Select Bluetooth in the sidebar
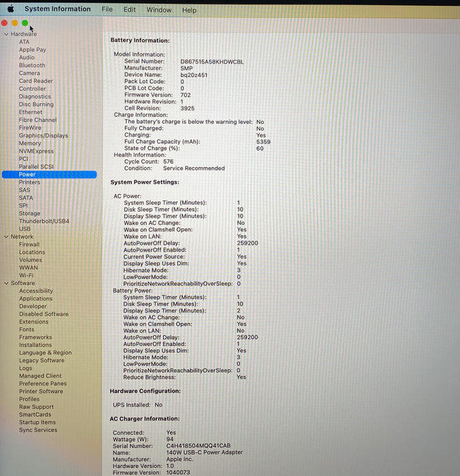 click(32, 65)
